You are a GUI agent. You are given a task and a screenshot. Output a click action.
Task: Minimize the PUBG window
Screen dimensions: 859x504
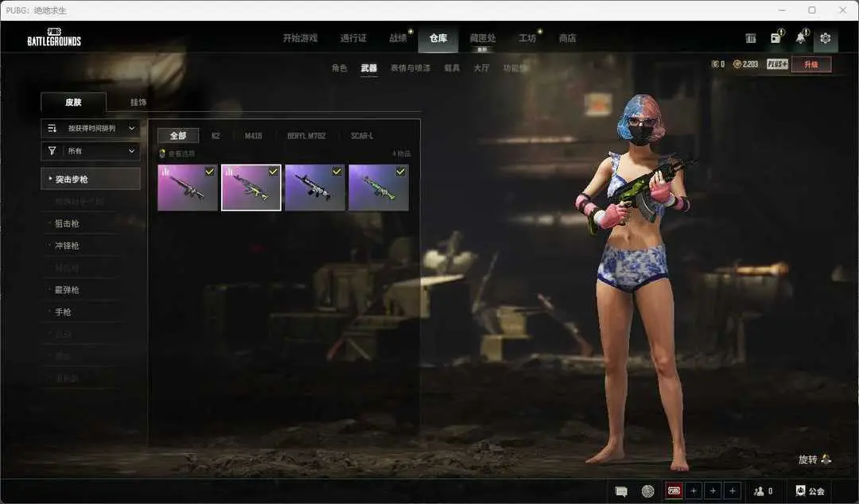click(782, 10)
